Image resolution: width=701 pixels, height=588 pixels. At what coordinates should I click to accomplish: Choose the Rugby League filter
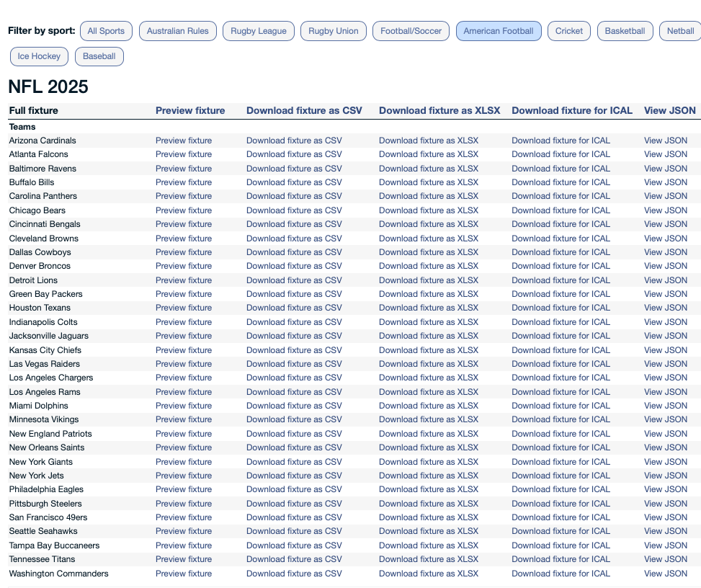click(259, 31)
